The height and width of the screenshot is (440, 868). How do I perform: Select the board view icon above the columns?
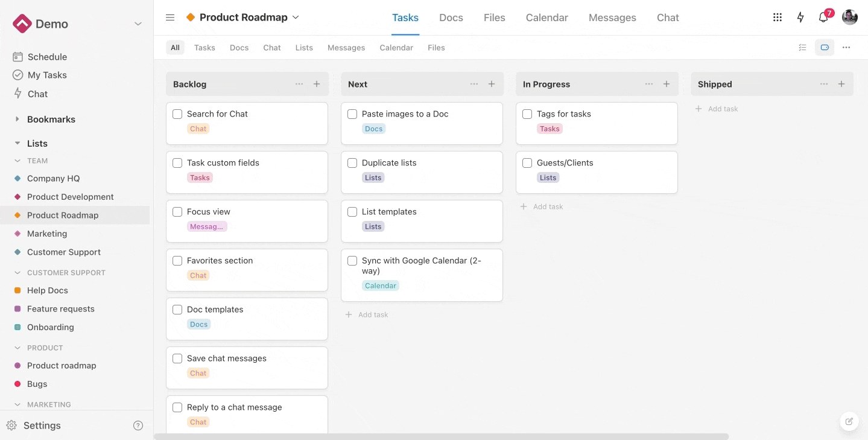pyautogui.click(x=824, y=47)
